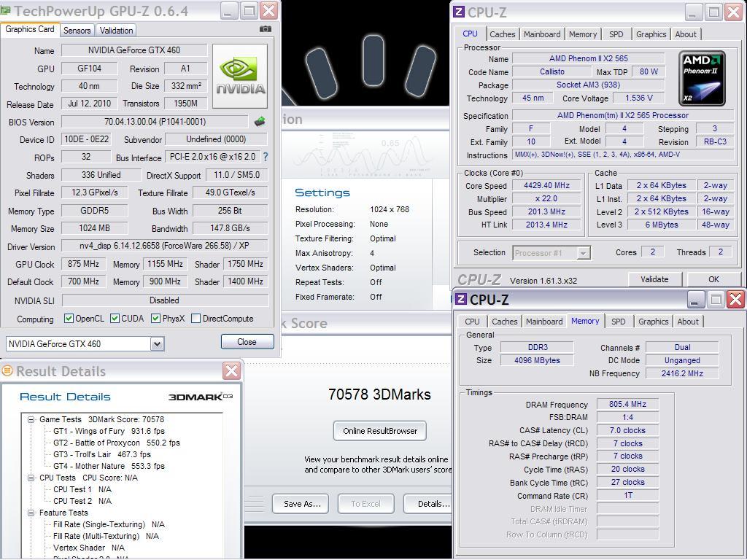Select GT1 - Wings of Fury result row
This screenshot has height=560, width=747.
pos(109,431)
